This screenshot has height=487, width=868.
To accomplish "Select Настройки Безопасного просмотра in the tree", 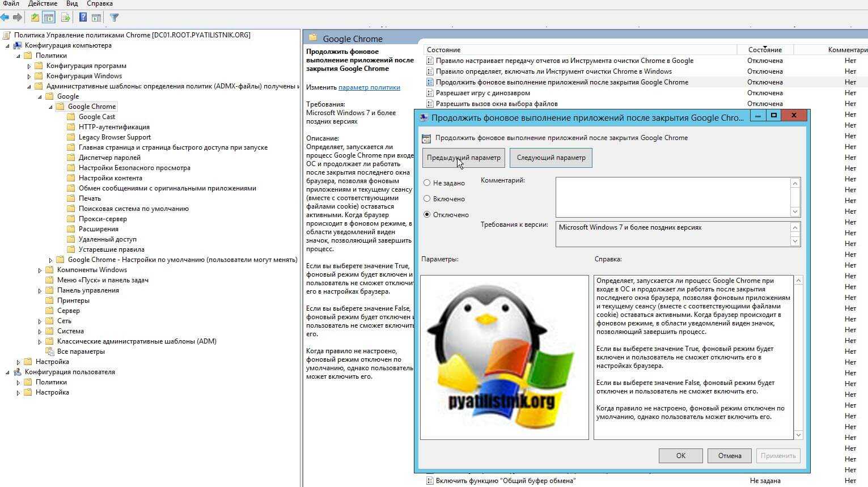I will point(134,168).
